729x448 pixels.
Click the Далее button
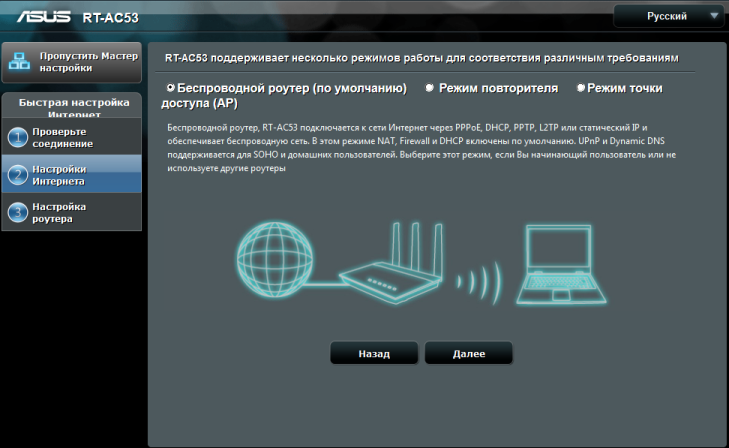pyautogui.click(x=469, y=354)
